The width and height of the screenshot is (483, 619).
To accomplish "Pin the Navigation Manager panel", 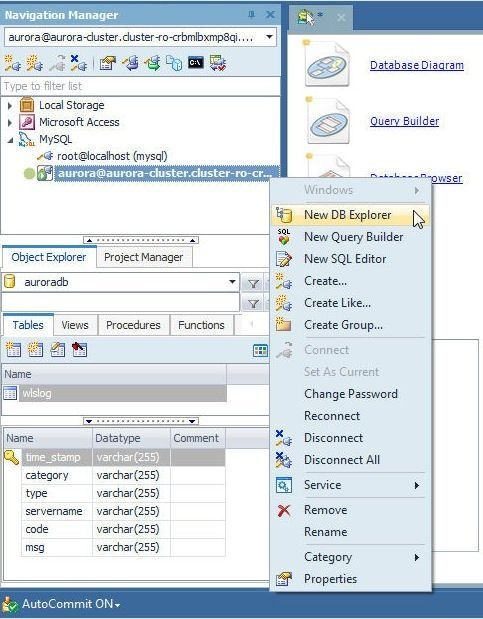I will click(x=251, y=15).
